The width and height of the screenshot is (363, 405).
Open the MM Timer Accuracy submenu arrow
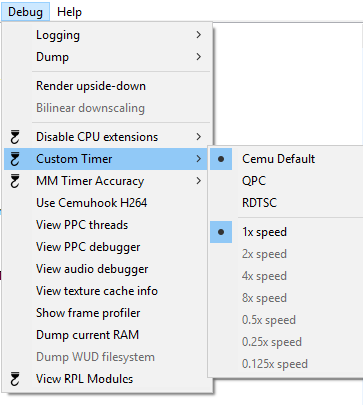click(x=199, y=181)
